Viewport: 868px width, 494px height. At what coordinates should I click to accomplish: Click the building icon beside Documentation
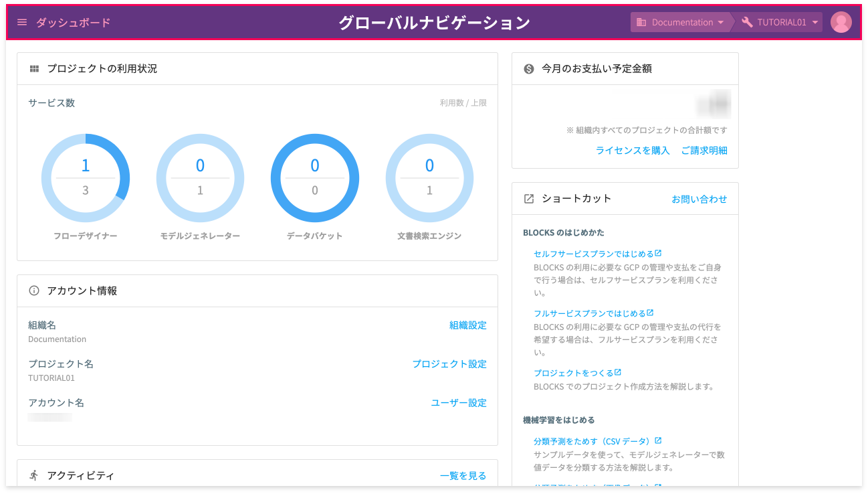pyautogui.click(x=641, y=22)
